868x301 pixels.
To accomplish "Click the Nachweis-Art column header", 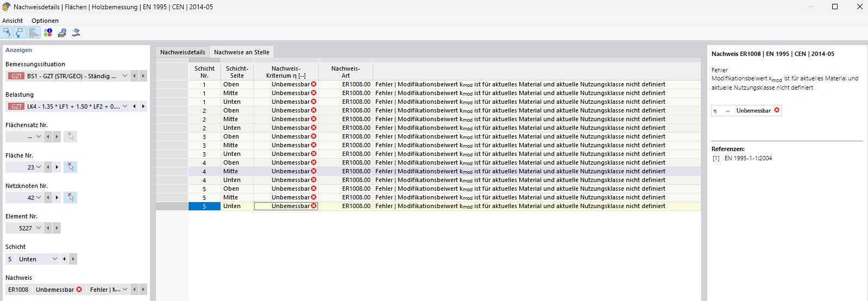I will 345,72.
